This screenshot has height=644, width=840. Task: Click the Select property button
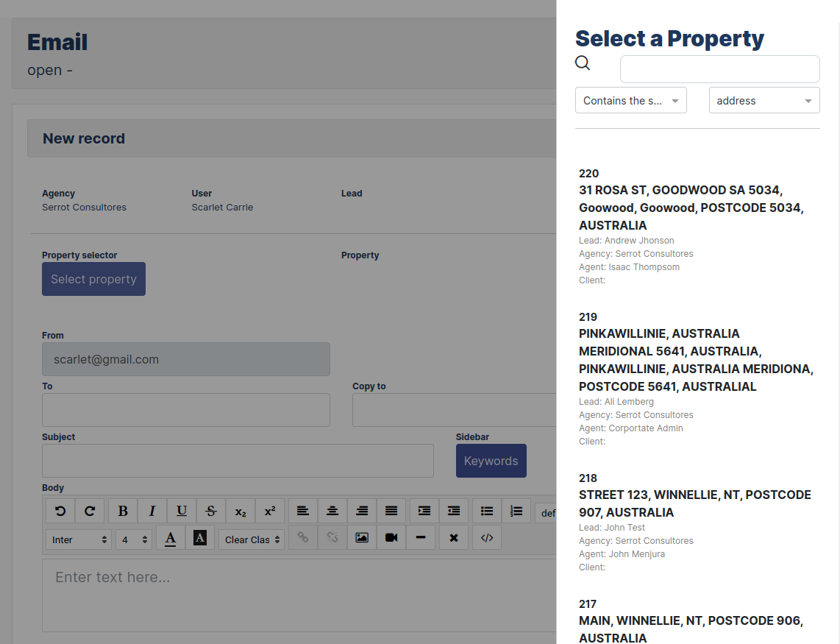93,279
